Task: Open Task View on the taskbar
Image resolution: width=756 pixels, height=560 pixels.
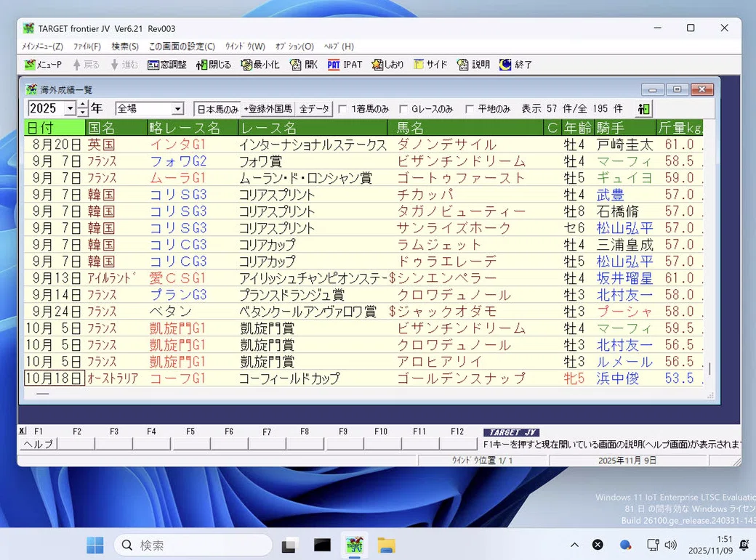Action: click(x=289, y=545)
